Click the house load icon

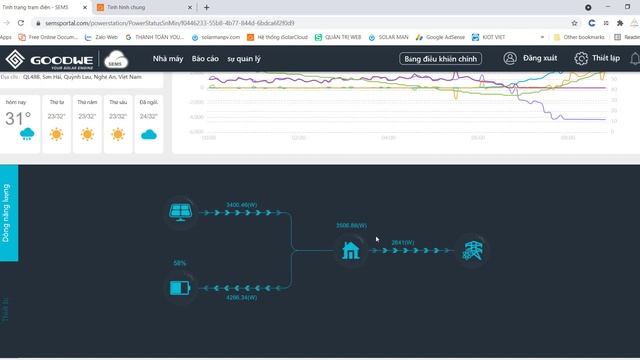click(351, 250)
